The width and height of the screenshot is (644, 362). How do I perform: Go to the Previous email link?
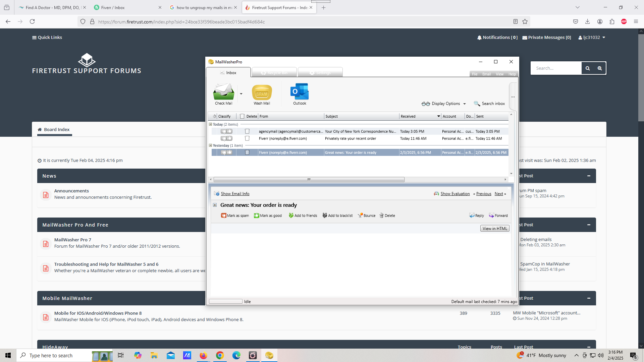coord(484,194)
